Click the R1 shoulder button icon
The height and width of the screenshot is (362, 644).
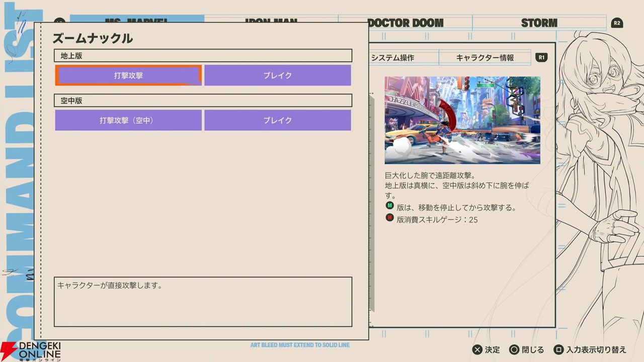pyautogui.click(x=541, y=57)
